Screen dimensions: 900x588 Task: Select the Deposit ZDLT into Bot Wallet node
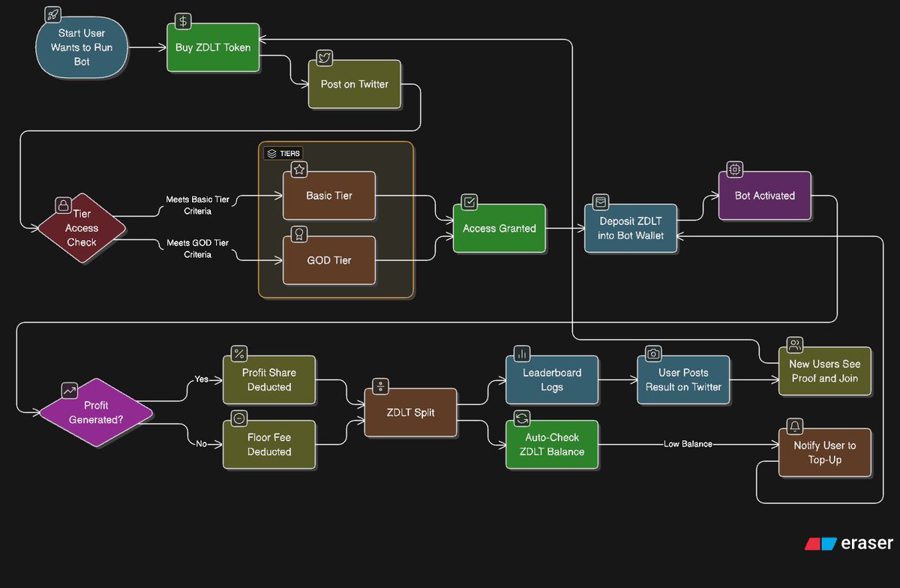click(631, 228)
